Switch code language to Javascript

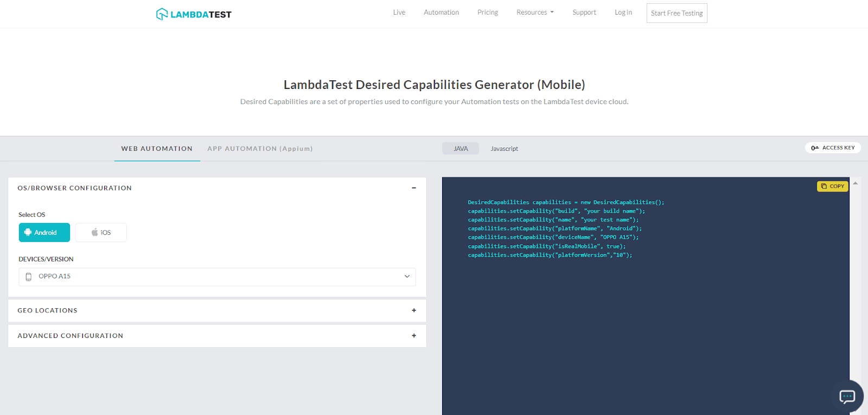click(x=504, y=149)
